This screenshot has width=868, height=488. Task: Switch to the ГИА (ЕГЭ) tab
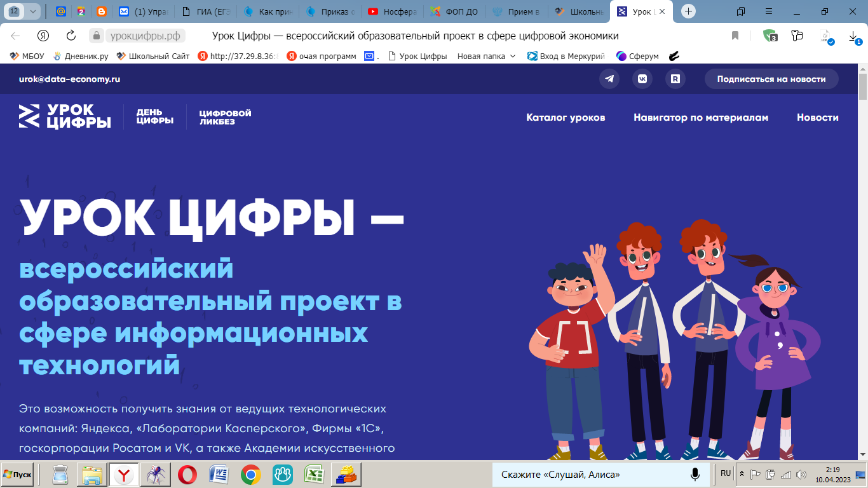[205, 11]
